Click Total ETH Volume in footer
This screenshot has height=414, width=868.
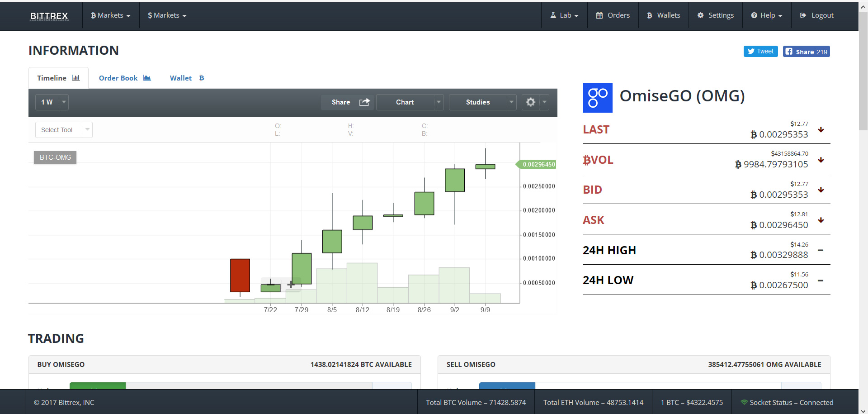point(593,402)
